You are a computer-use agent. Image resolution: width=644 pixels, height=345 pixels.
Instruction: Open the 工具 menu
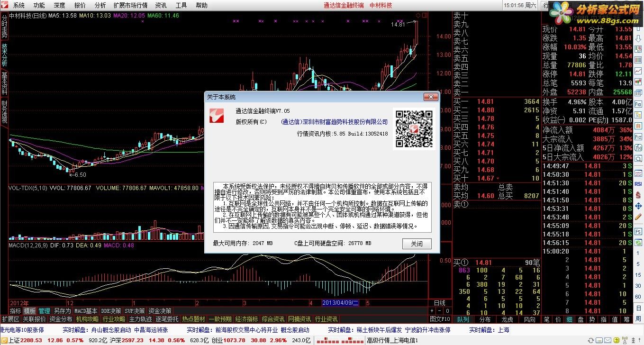coord(181,5)
